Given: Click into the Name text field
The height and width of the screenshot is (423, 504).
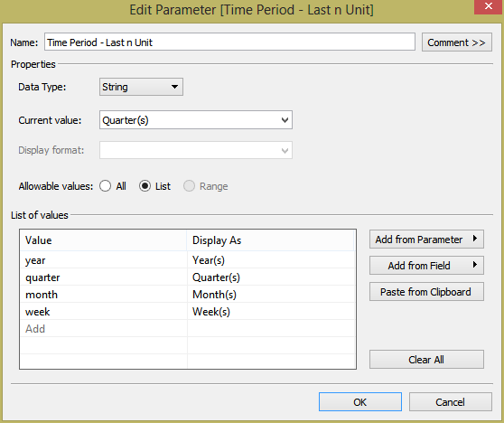Looking at the screenshot, I should click(229, 42).
